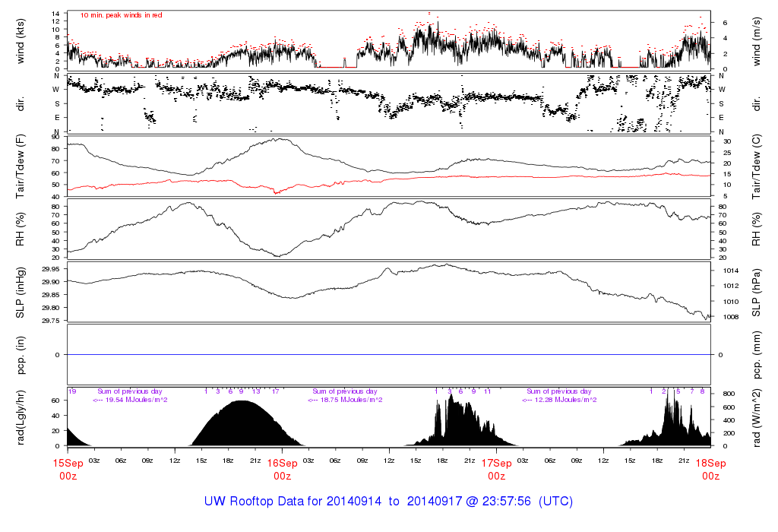
Task: Click the 19.54 MJoules/m^2 daily sum text
Action: (x=130, y=400)
